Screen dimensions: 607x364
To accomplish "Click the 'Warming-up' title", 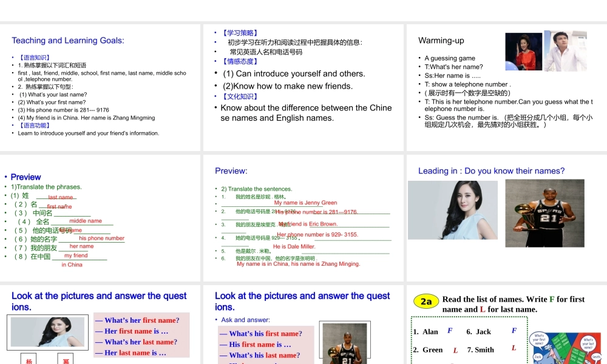I will coord(441,41).
